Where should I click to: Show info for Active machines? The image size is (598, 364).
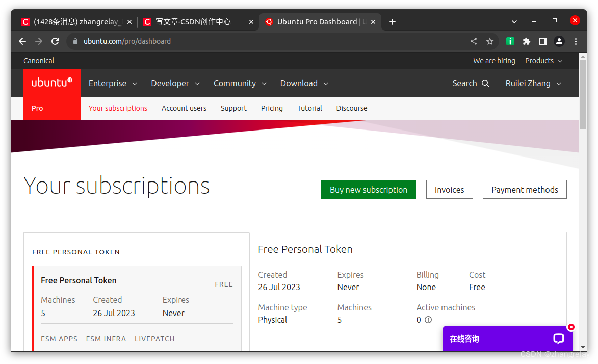[428, 320]
